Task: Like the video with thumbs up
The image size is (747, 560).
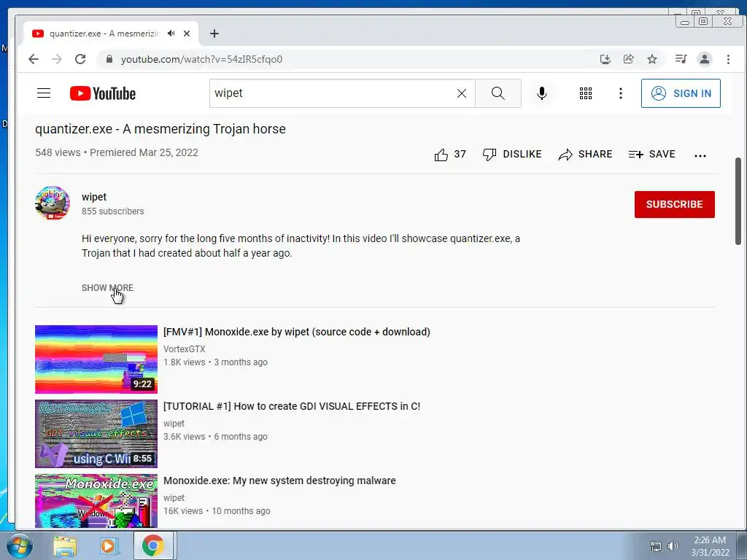Action: tap(449, 155)
